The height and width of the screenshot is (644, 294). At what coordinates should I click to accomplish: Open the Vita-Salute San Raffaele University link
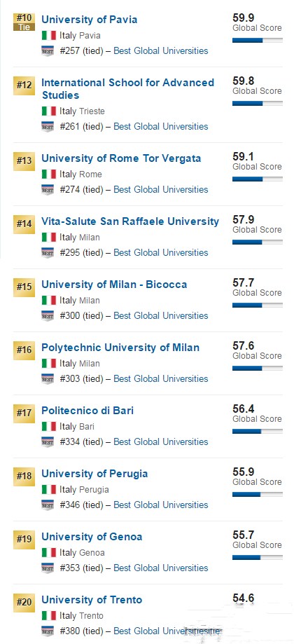pyautogui.click(x=130, y=221)
